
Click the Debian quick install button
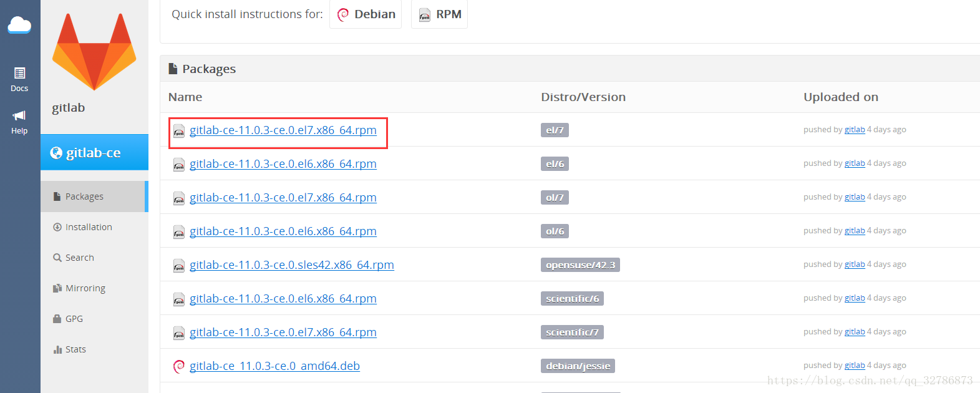coord(366,14)
